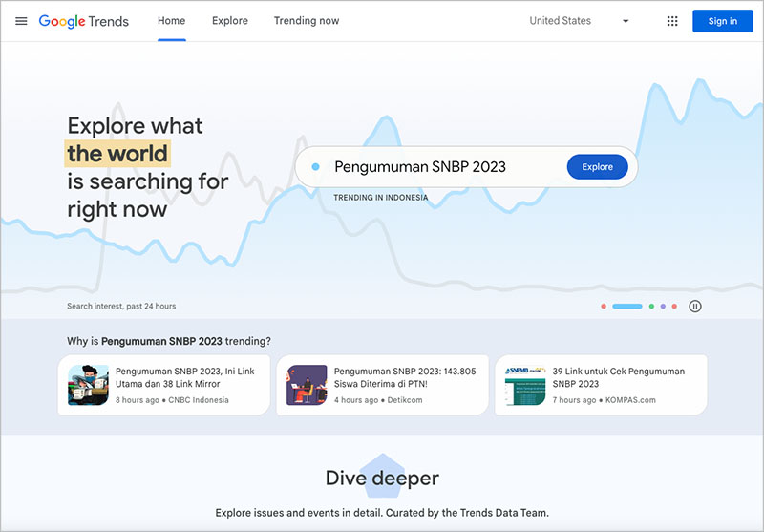Click the 'TRENDING IN INDONESIA' label

click(380, 198)
